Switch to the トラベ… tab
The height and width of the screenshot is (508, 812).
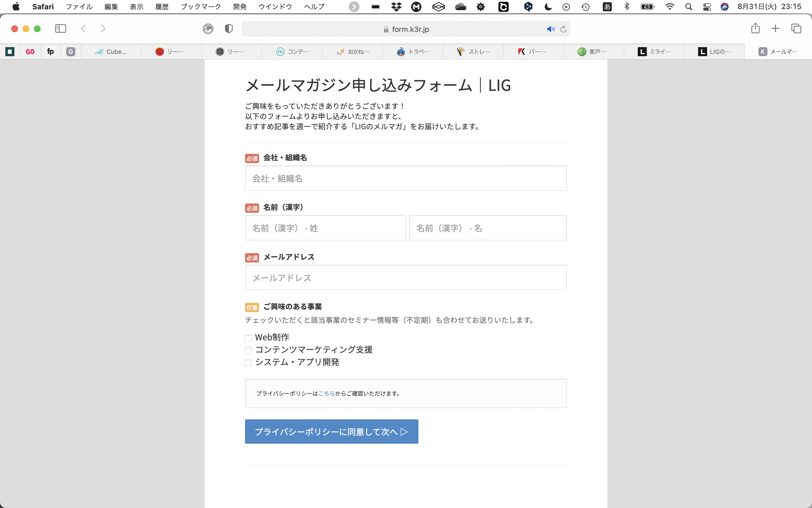pos(413,51)
